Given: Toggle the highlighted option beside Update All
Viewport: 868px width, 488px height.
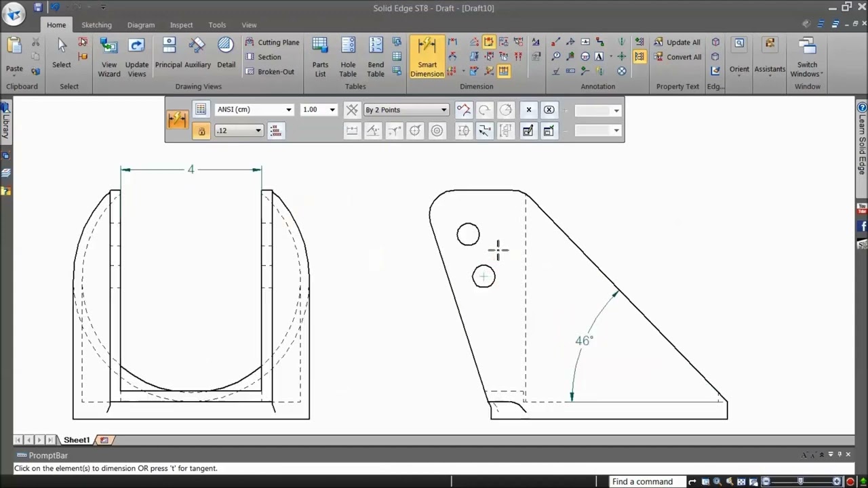Looking at the screenshot, I should (639, 56).
